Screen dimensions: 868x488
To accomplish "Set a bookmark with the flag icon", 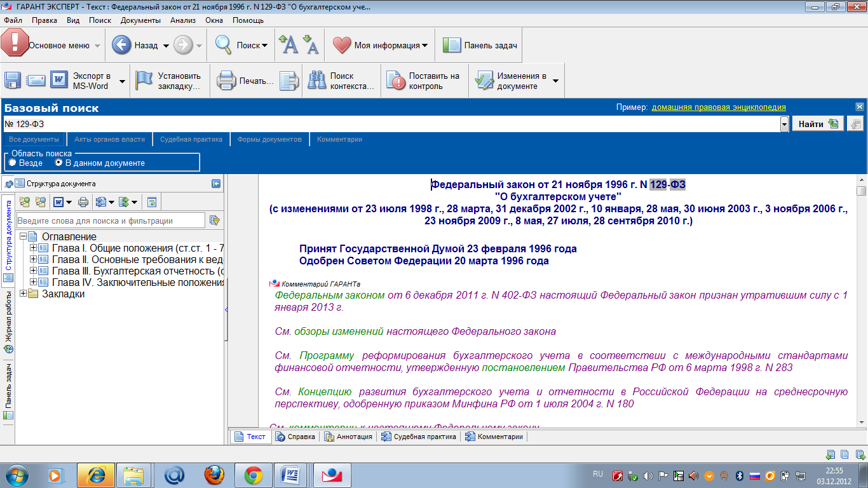I will tap(144, 81).
